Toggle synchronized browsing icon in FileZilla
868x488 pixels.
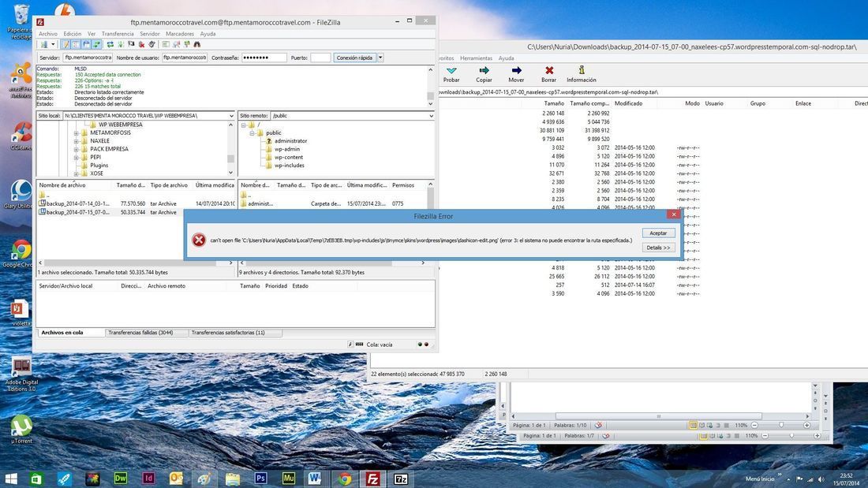[186, 44]
